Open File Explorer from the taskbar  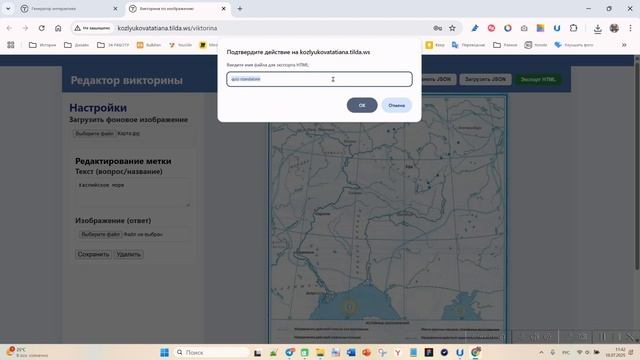click(x=320, y=352)
